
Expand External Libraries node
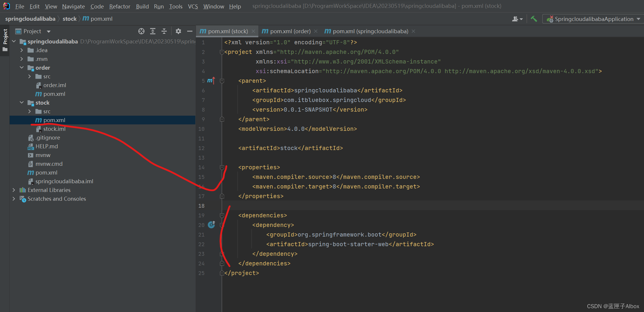14,190
